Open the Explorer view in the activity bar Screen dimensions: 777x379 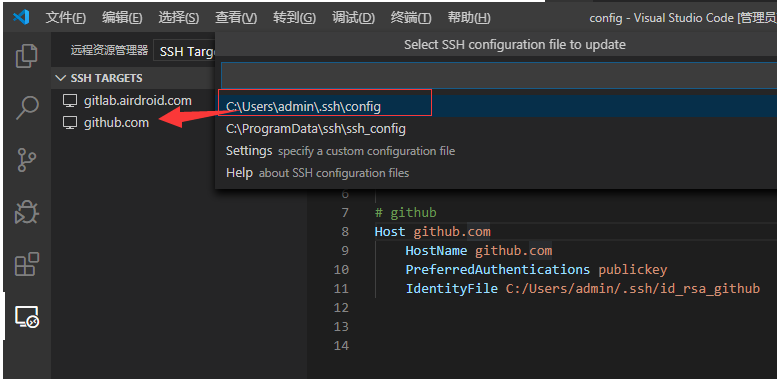(x=27, y=56)
